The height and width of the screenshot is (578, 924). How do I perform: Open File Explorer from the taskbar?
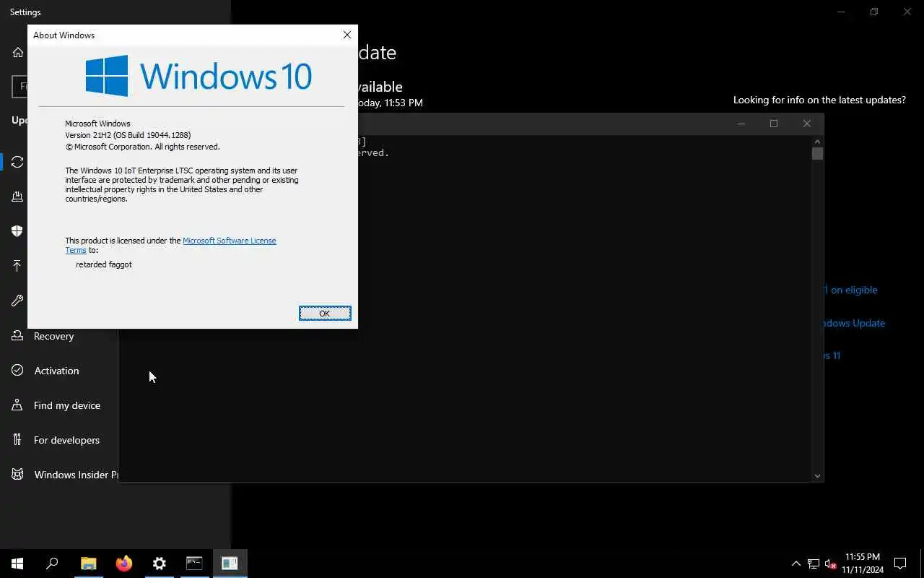[x=88, y=564]
